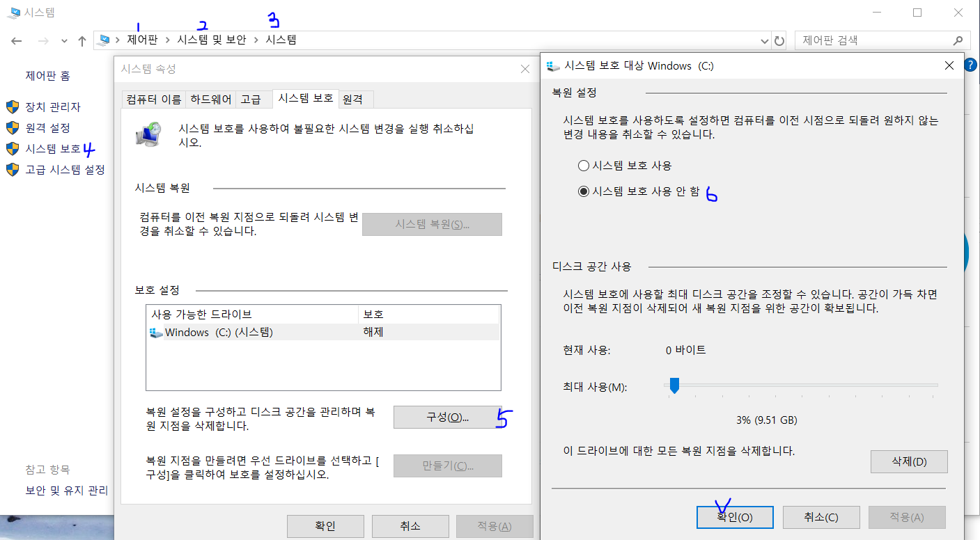Open the blue help question icon
The image size is (980, 540).
[x=972, y=65]
